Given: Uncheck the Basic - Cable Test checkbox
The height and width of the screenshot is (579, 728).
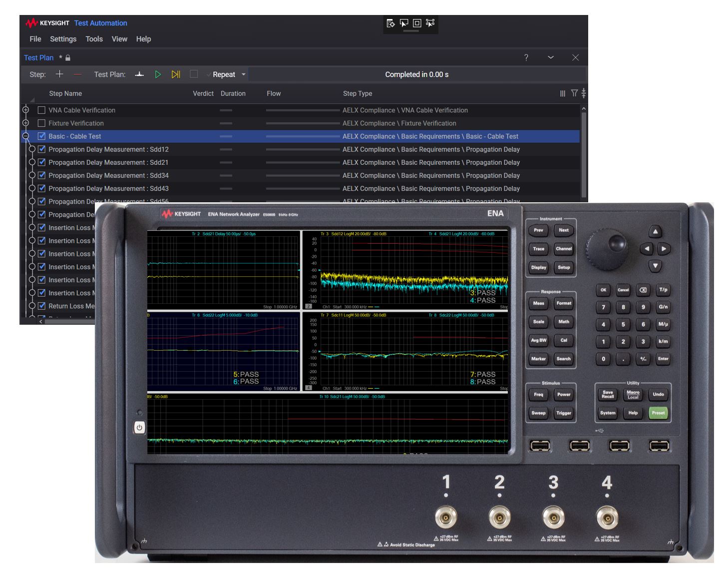Looking at the screenshot, I should coord(41,136).
